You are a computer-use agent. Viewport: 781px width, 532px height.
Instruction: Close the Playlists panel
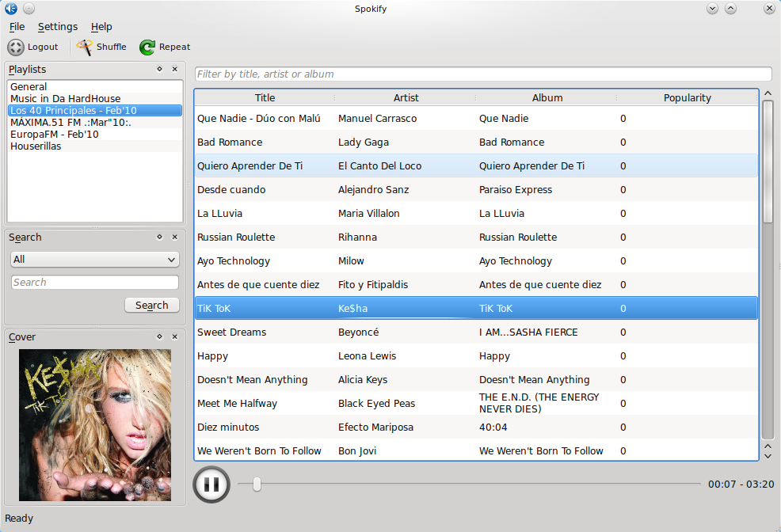pos(175,70)
